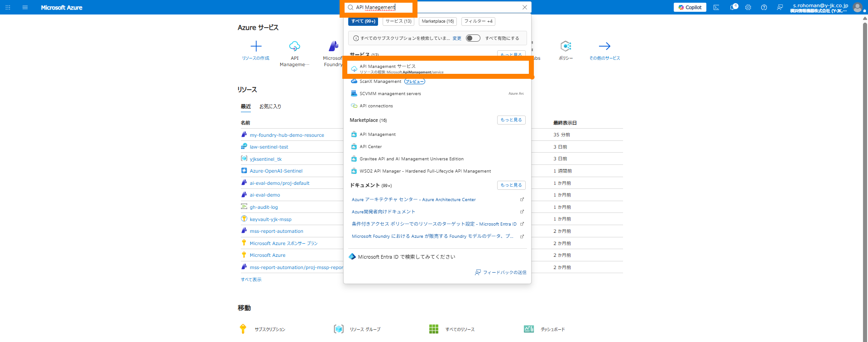Open 条件付きアクセス ポリシー document link
Image resolution: width=868 pixels, height=342 pixels.
pyautogui.click(x=434, y=224)
